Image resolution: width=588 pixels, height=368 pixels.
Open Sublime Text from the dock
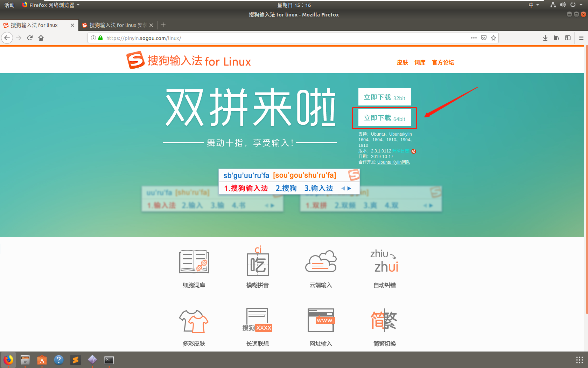76,360
